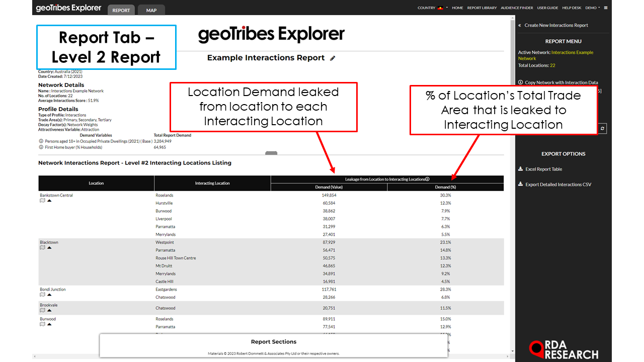Click demand percent 28.3%
This screenshot has height=362, width=644.
445,290
